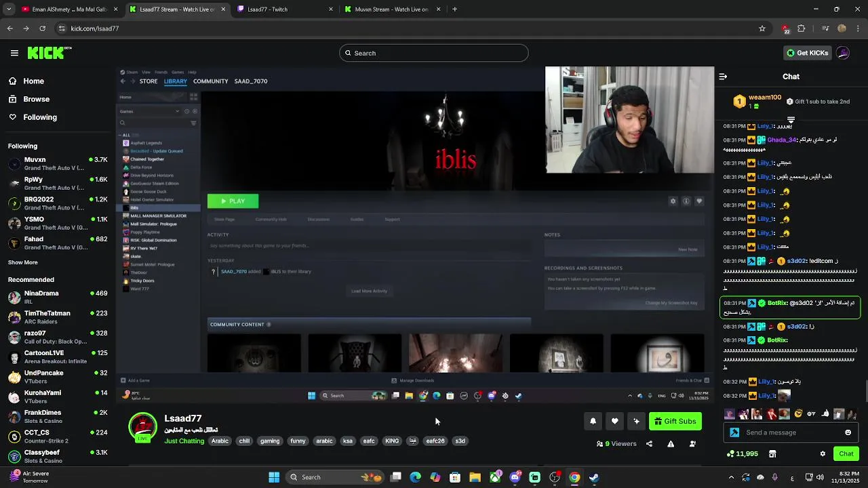Open RpWy's channel in Following list

[x=58, y=183]
